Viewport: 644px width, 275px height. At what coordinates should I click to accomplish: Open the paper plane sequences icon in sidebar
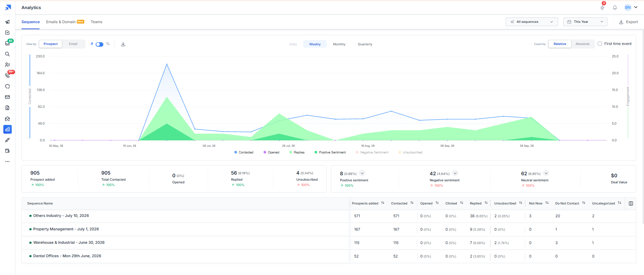7,22
